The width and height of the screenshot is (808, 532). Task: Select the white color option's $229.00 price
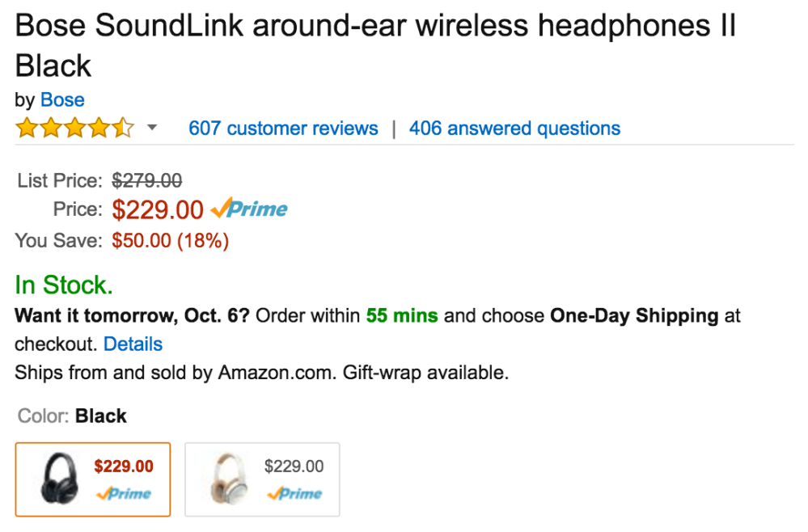coord(294,467)
